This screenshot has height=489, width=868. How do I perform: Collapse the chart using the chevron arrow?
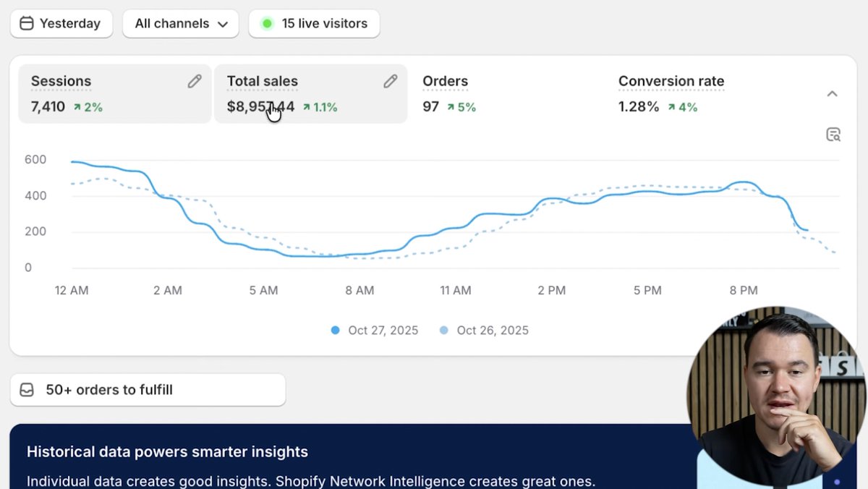click(x=833, y=94)
